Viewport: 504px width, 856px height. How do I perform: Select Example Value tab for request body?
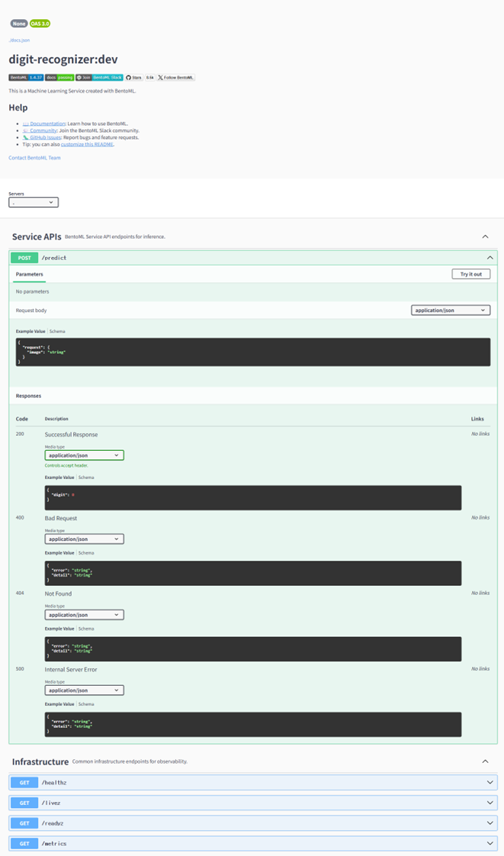(30, 331)
